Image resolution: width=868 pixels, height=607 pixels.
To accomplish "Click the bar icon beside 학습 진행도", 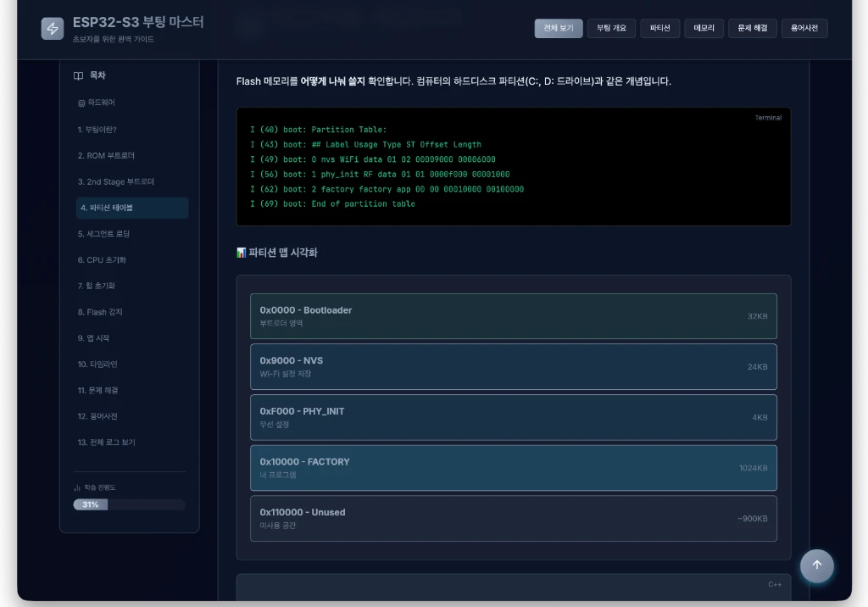I will pyautogui.click(x=77, y=487).
